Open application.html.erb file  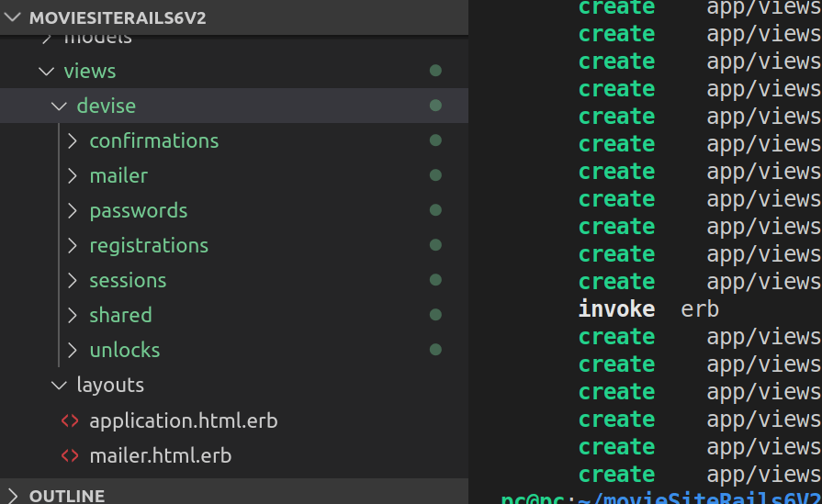183,420
